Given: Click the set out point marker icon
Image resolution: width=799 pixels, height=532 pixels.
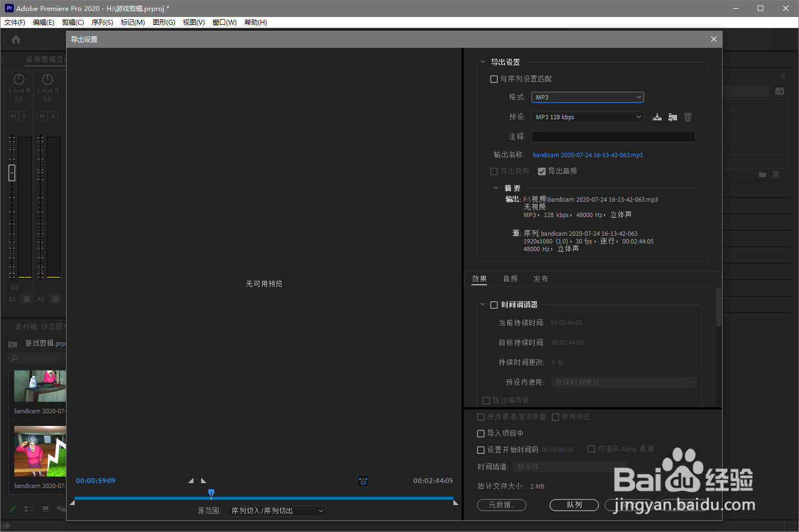Looking at the screenshot, I should pyautogui.click(x=203, y=480).
